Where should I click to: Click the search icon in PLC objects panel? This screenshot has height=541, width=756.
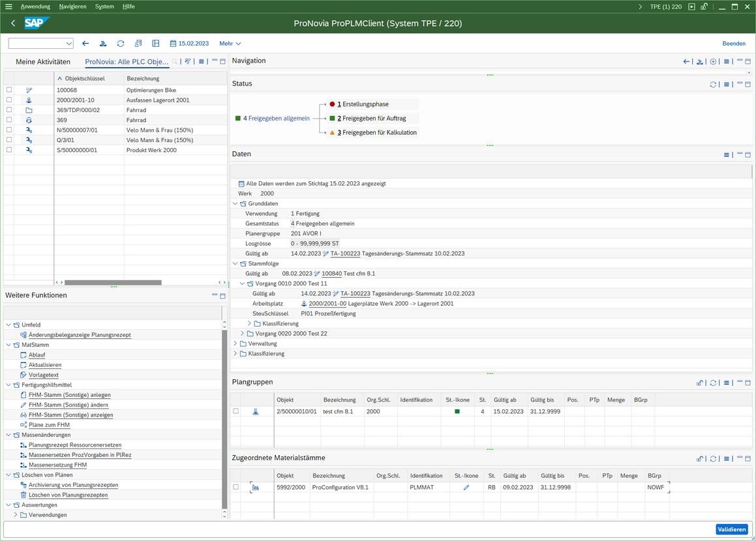click(x=175, y=62)
